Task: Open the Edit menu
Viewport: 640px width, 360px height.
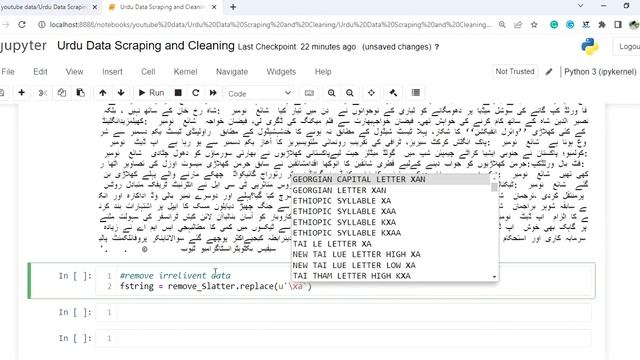Action: (40, 72)
